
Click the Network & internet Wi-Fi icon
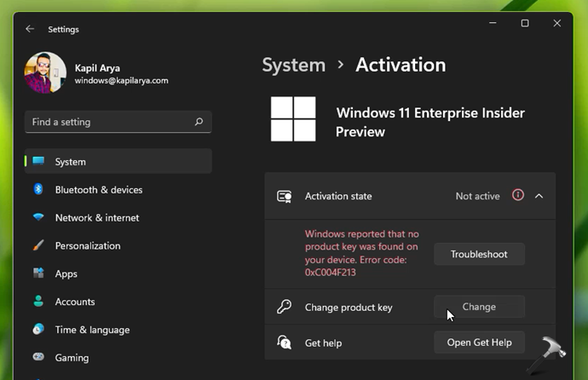pyautogui.click(x=38, y=217)
